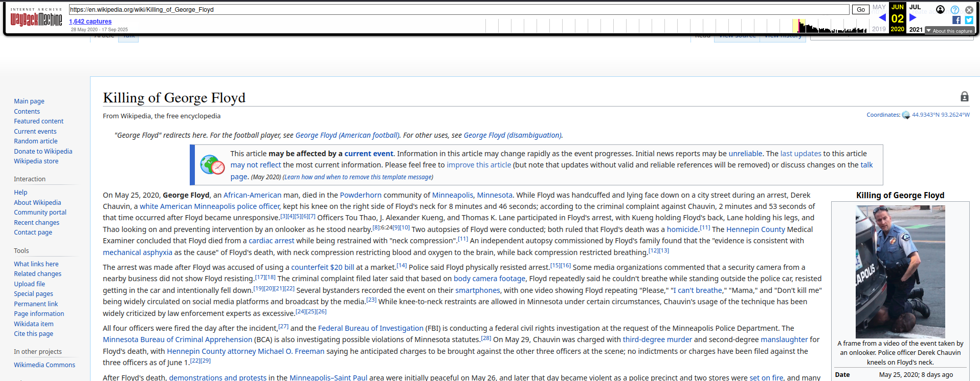Get the Permanent link

[x=36, y=304]
